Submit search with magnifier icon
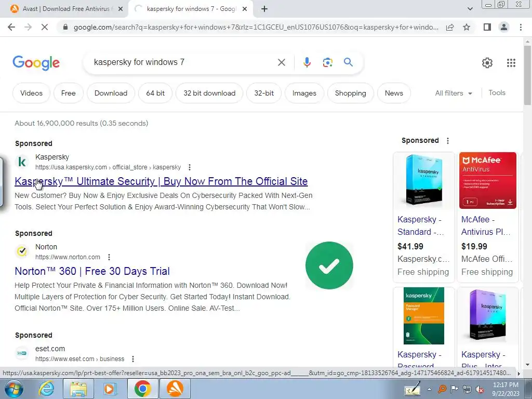Viewport: 532px width, 399px height. click(x=348, y=62)
